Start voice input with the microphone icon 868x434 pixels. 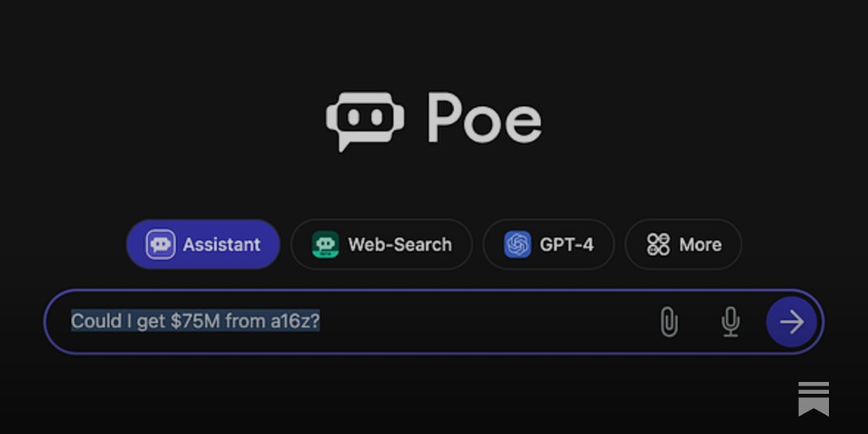(730, 322)
